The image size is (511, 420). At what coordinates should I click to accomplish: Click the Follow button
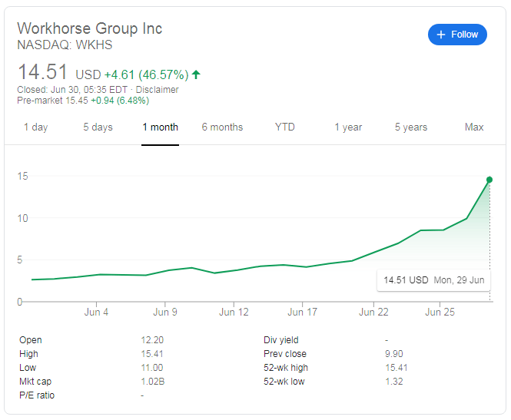pos(457,35)
